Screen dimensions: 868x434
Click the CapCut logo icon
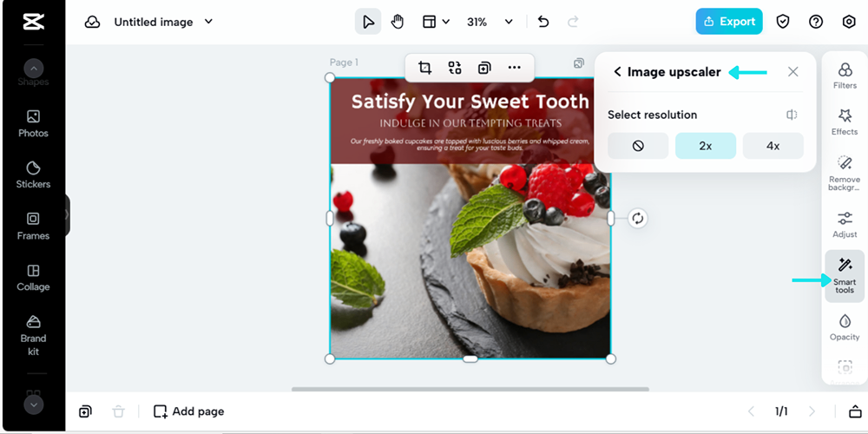tap(33, 23)
